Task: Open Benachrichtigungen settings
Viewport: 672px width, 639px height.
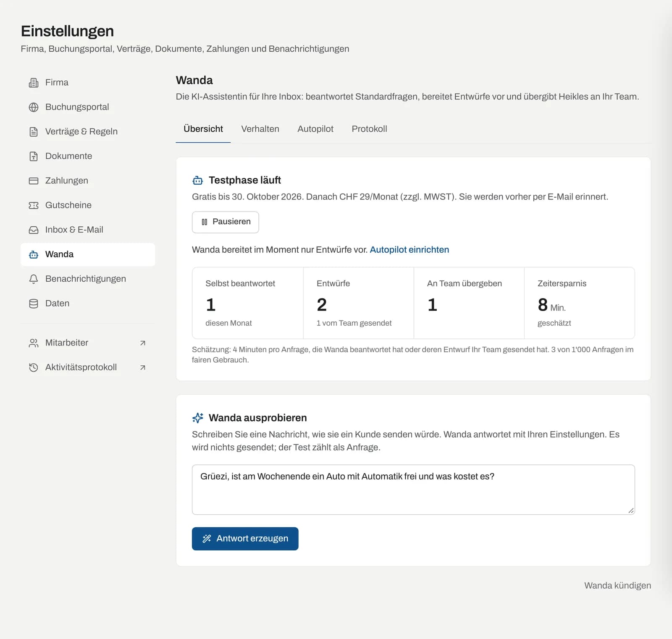Action: point(88,279)
